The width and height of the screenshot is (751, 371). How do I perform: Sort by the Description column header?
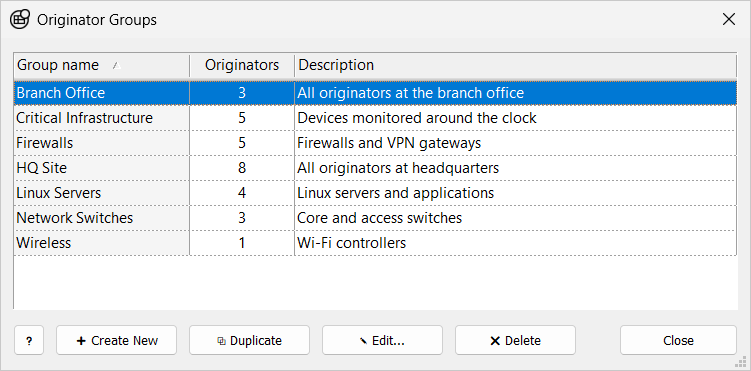pos(515,65)
